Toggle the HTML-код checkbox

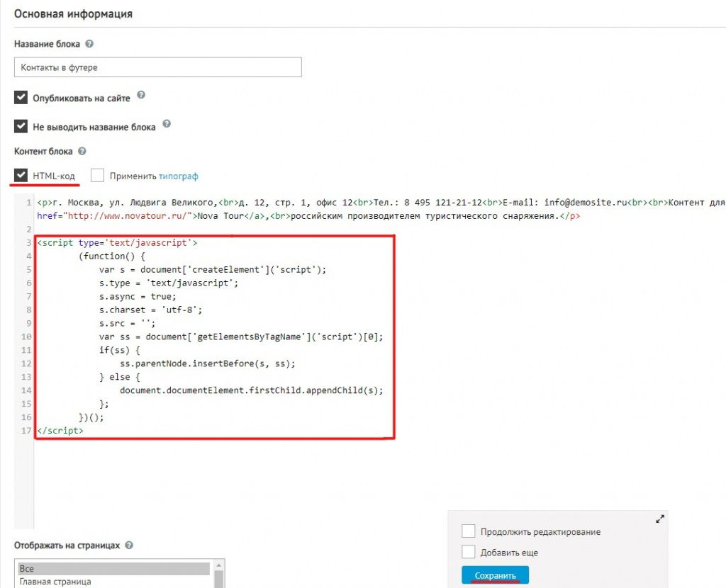[x=21, y=175]
